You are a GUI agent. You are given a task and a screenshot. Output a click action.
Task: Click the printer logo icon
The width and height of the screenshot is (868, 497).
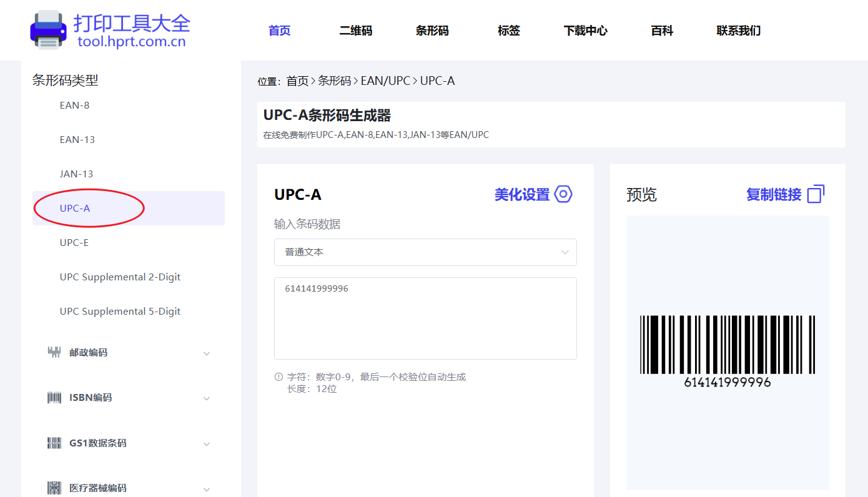pyautogui.click(x=48, y=29)
